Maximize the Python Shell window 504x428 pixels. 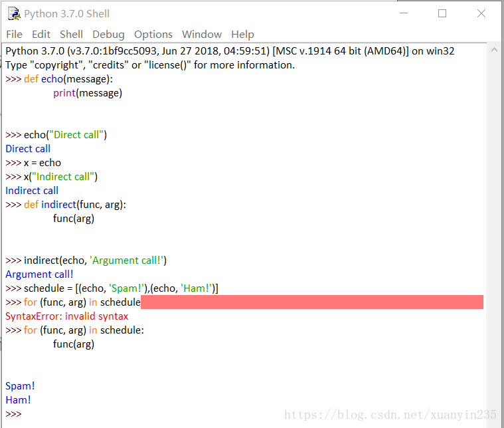442,13
